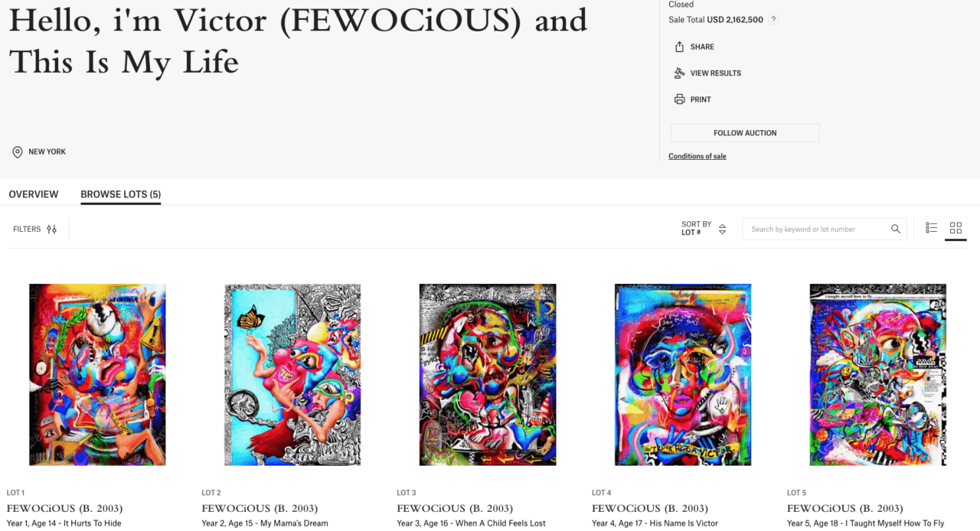Open the Overview tab
Viewport: 980px width, 531px height.
[34, 194]
